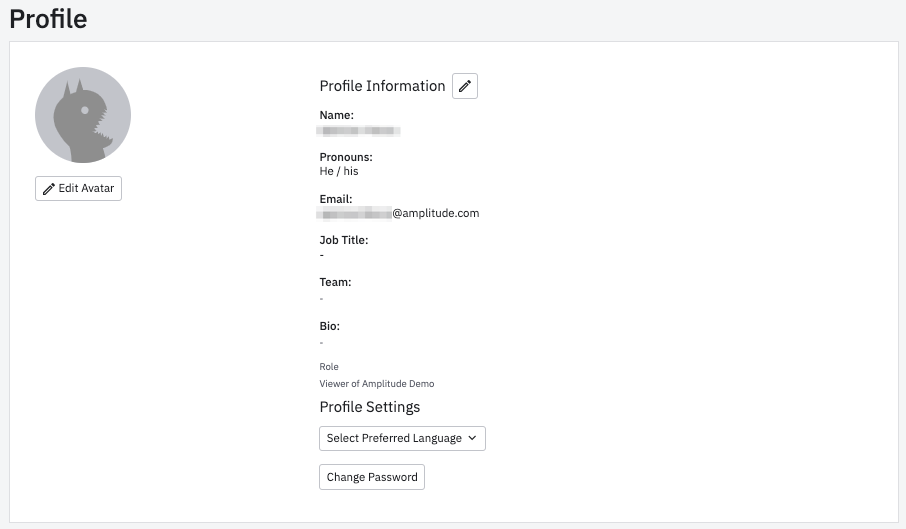Image resolution: width=906 pixels, height=529 pixels.
Task: Click the chevron arrow in language selector
Action: (x=472, y=438)
